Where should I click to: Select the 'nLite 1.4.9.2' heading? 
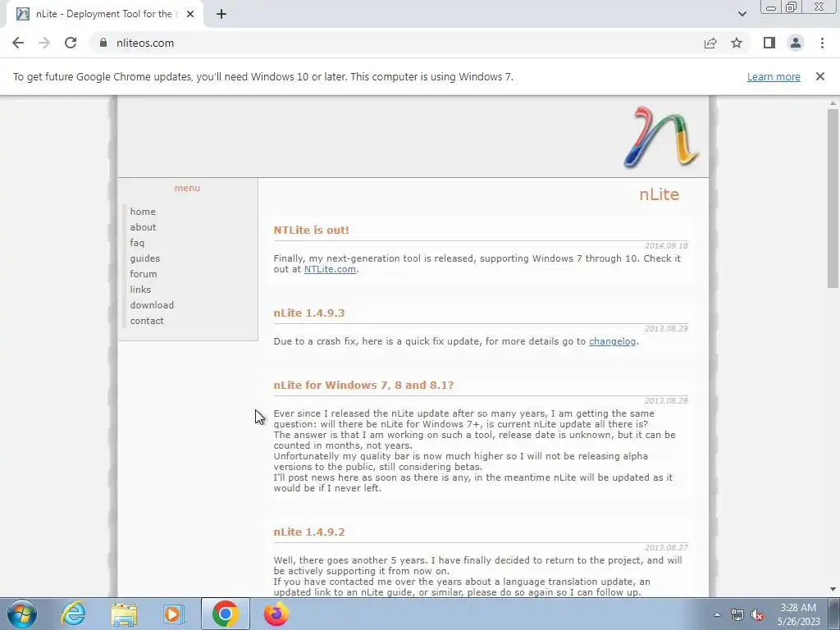click(309, 532)
